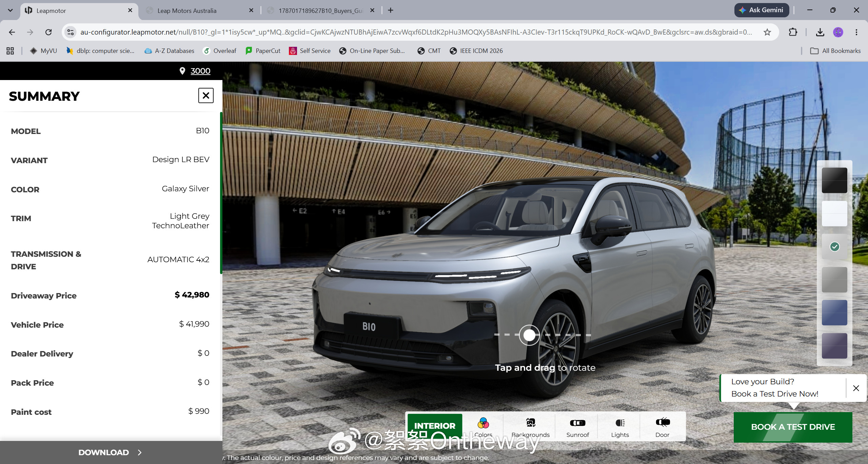Image resolution: width=868 pixels, height=464 pixels.
Task: Select the checked Galaxy Silver swatch
Action: 834,247
